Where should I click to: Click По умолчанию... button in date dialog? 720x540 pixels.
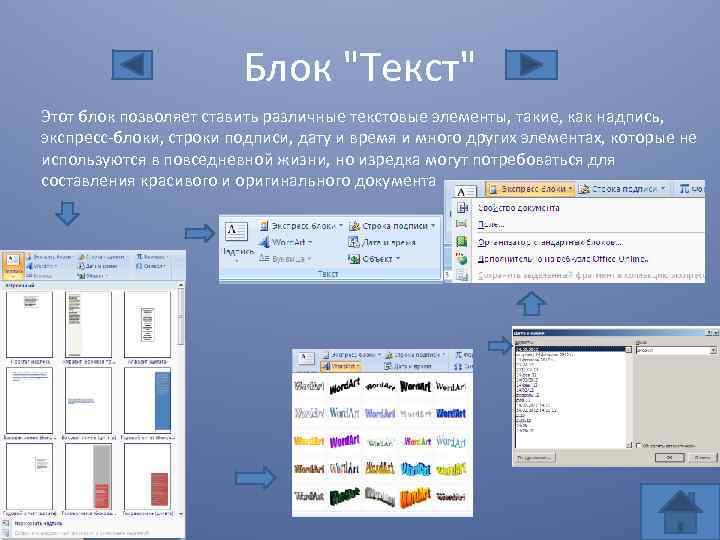pos(535,457)
